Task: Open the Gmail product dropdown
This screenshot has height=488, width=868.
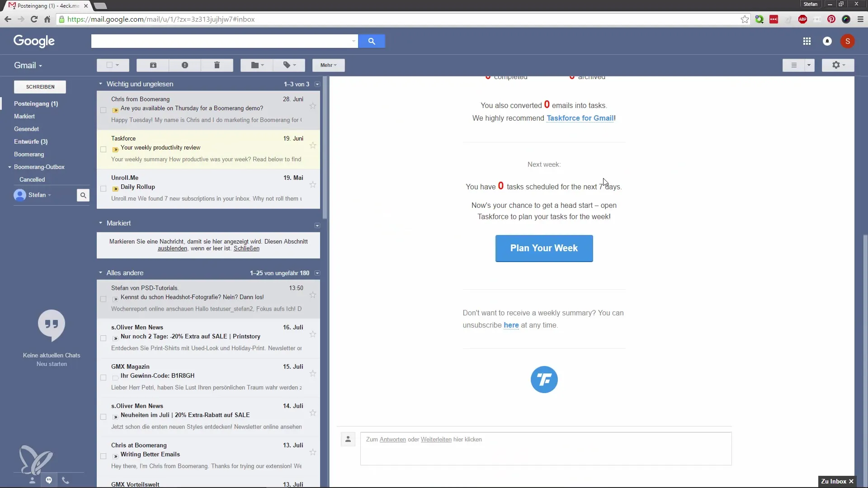Action: (x=28, y=66)
